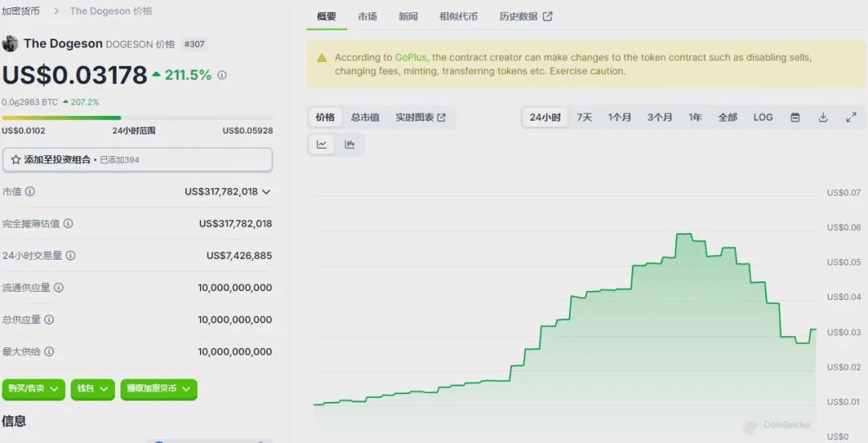
Task: Open the 历史数据 tab
Action: (x=526, y=17)
